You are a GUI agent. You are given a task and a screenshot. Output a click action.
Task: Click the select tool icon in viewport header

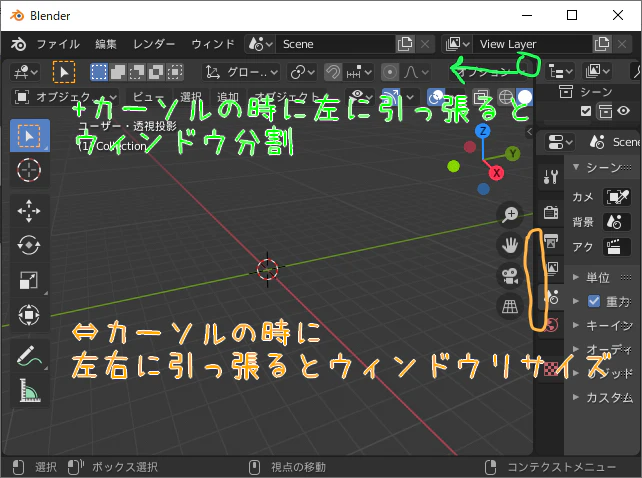pyautogui.click(x=64, y=72)
